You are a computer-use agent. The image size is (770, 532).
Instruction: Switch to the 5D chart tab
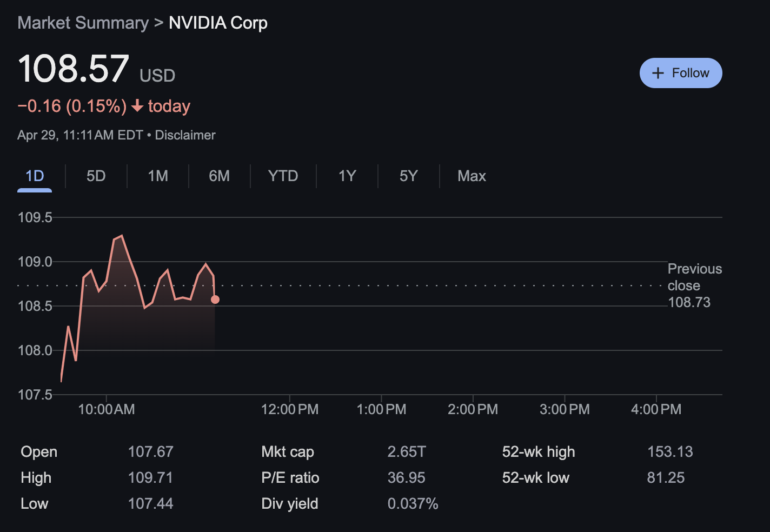coord(96,176)
